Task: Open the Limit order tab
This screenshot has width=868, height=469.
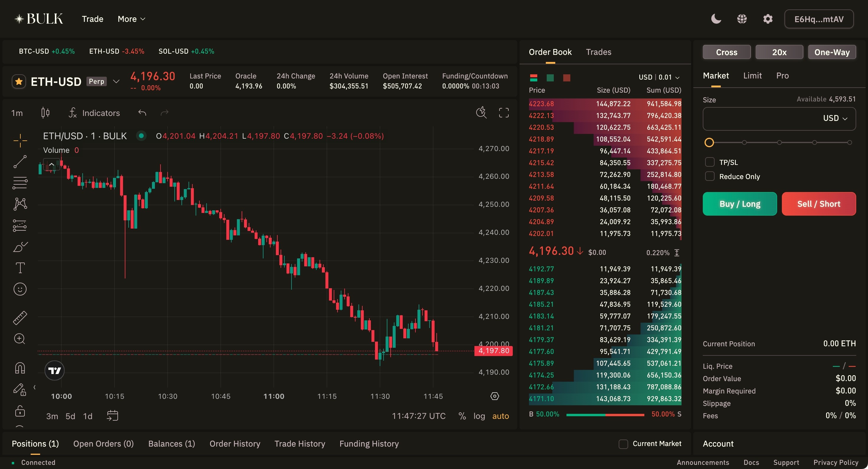Action: (752, 76)
